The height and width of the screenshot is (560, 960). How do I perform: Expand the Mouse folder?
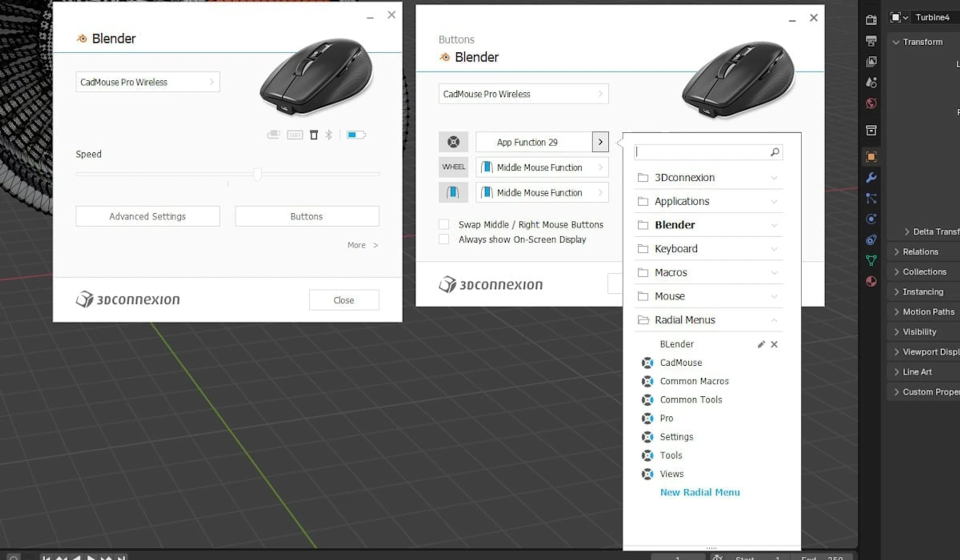coord(708,296)
